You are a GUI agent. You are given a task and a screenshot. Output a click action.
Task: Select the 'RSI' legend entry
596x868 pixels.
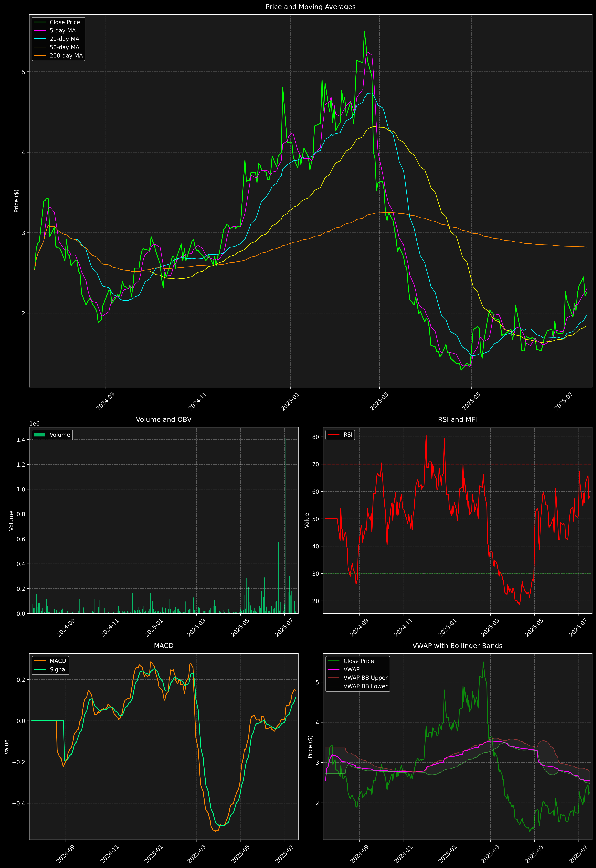[348, 435]
